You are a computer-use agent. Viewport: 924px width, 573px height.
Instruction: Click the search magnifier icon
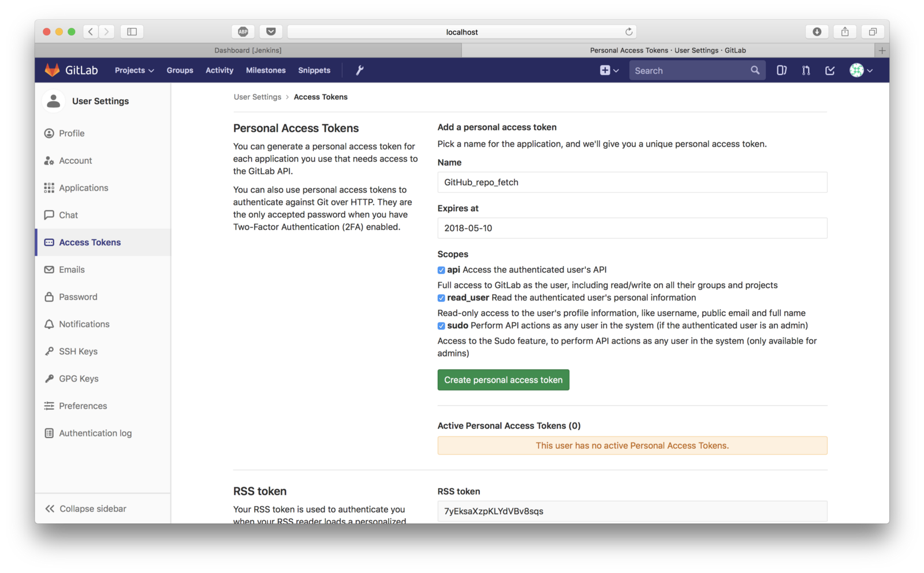755,70
